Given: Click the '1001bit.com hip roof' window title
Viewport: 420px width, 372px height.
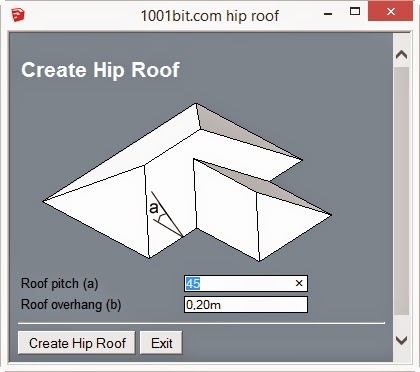Looking at the screenshot, I should (x=210, y=16).
